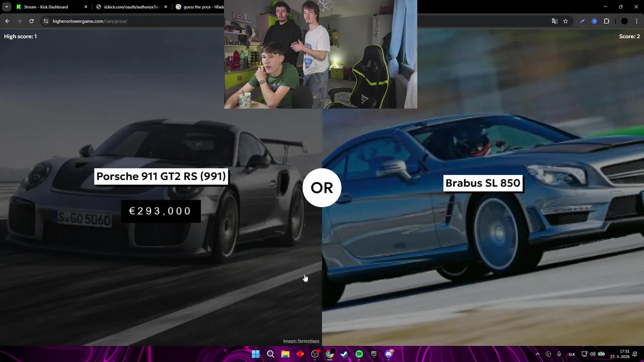Choose the Brabus SL 850
Viewport: 644px width, 362px height.
pos(482,183)
